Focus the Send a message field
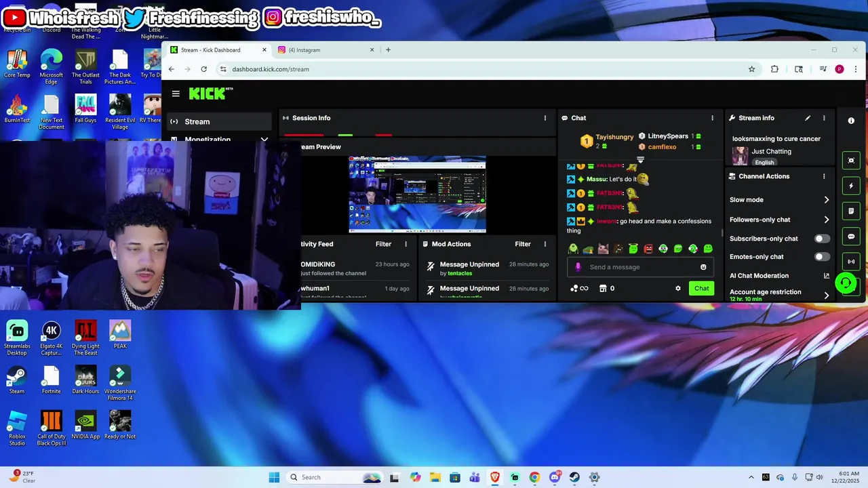The height and width of the screenshot is (488, 868). [640, 267]
